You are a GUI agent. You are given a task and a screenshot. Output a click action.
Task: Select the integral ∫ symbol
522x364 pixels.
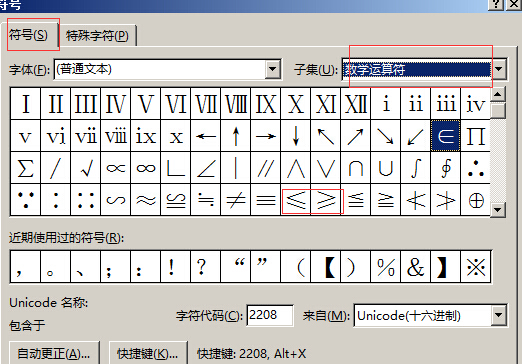point(416,168)
